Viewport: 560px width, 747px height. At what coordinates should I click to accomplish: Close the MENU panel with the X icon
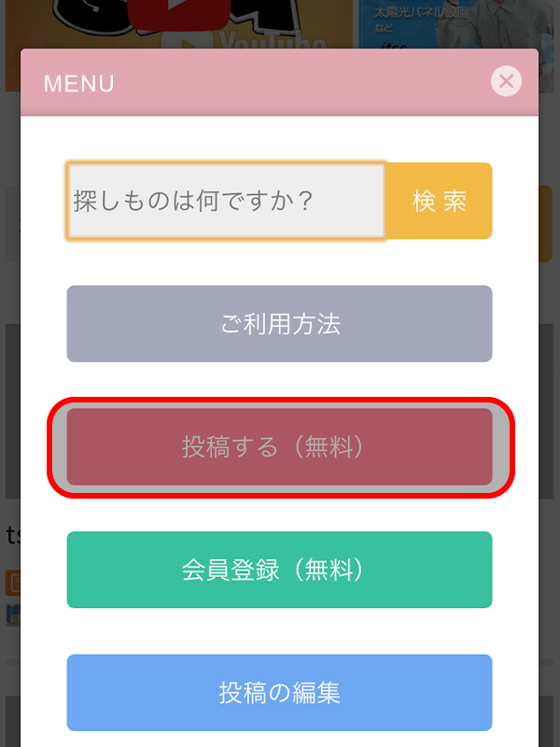point(506,81)
